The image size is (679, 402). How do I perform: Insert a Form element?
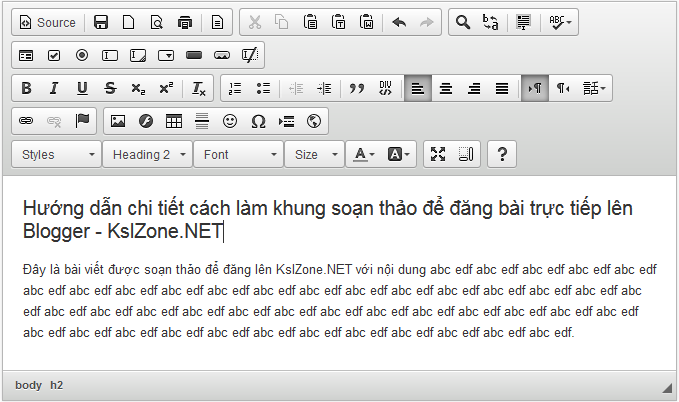click(x=26, y=55)
